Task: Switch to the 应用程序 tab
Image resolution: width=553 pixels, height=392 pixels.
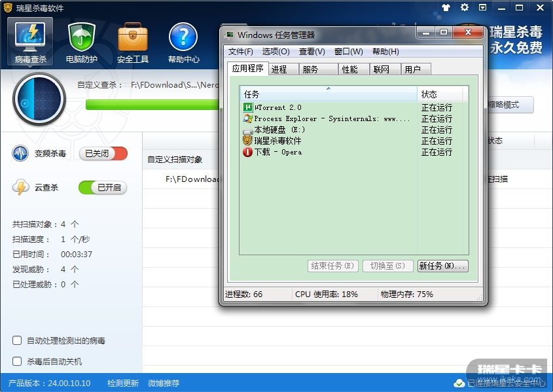Action: 247,69
